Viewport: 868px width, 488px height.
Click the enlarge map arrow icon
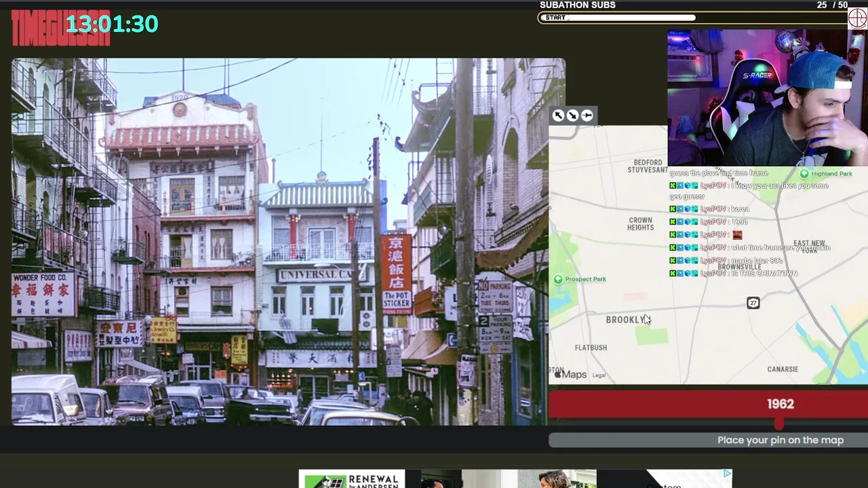[x=558, y=115]
